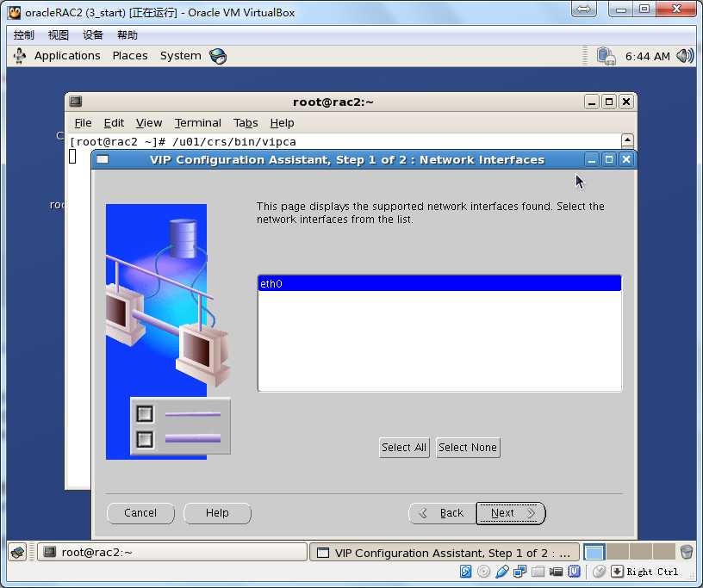Click the GNOME foot Applications icon
703x588 pixels.
coord(20,56)
